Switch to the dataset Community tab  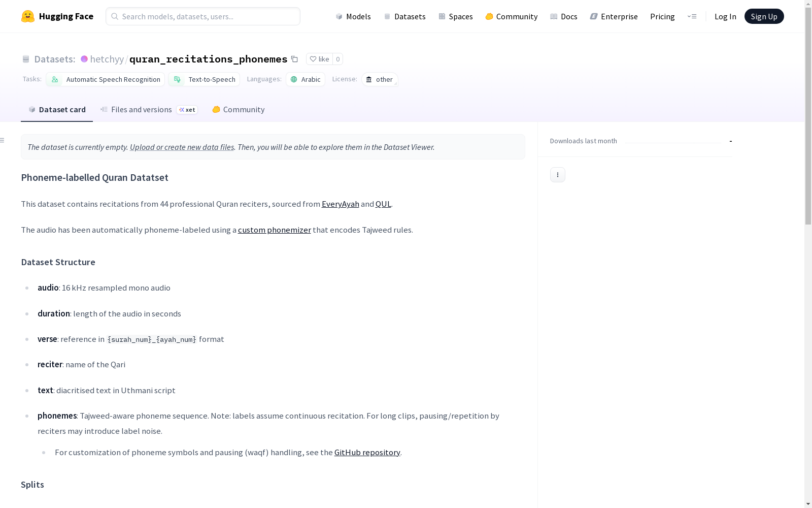click(239, 110)
